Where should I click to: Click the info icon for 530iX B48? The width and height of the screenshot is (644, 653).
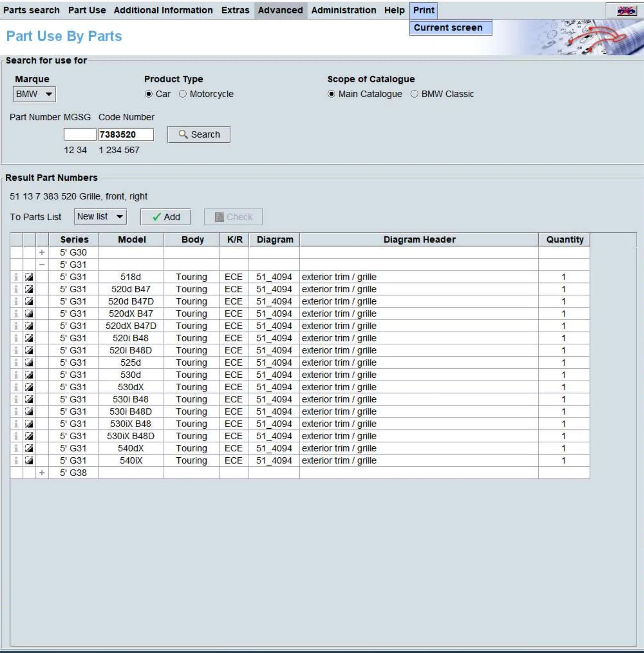(16, 424)
